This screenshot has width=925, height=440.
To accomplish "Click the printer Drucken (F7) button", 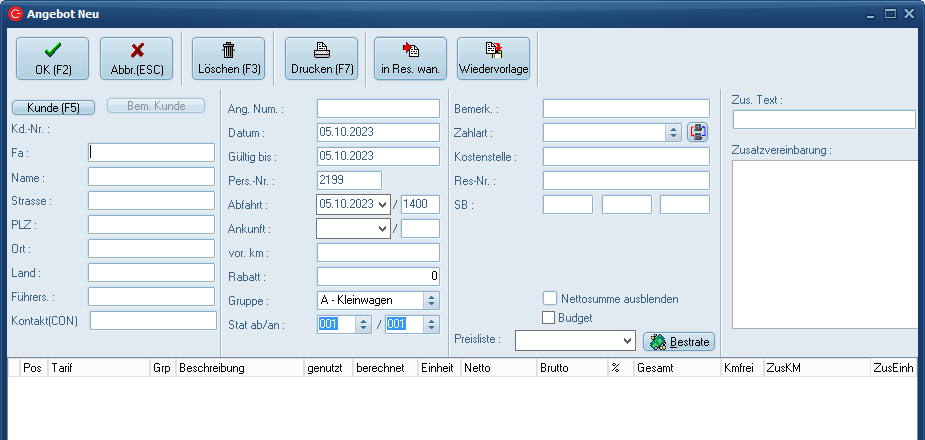I will click(x=321, y=59).
